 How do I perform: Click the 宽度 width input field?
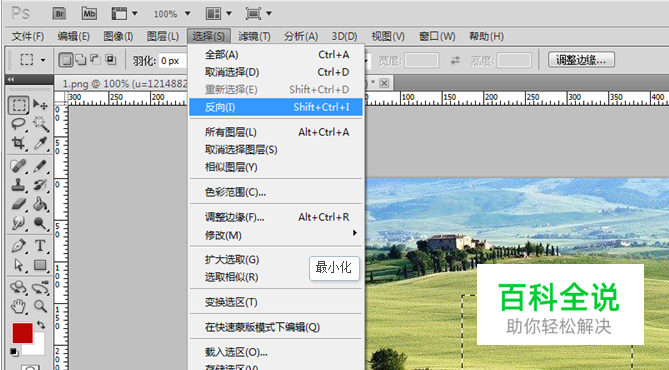coord(422,61)
